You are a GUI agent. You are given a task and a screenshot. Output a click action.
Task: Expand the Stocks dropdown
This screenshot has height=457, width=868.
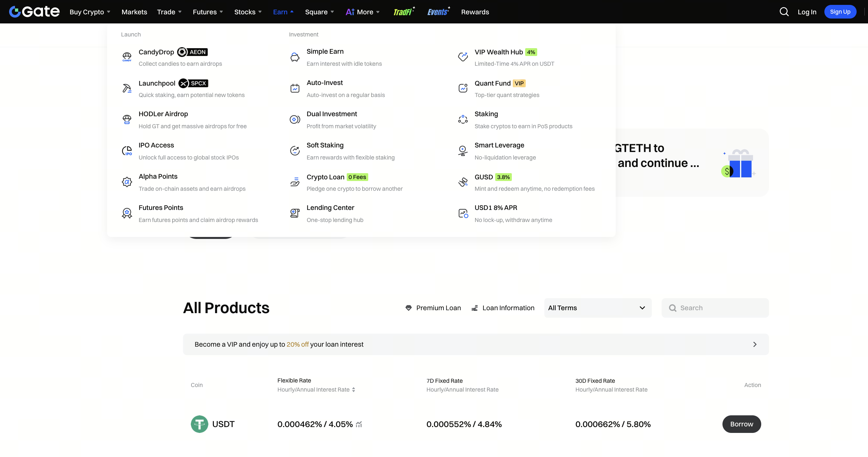248,12
